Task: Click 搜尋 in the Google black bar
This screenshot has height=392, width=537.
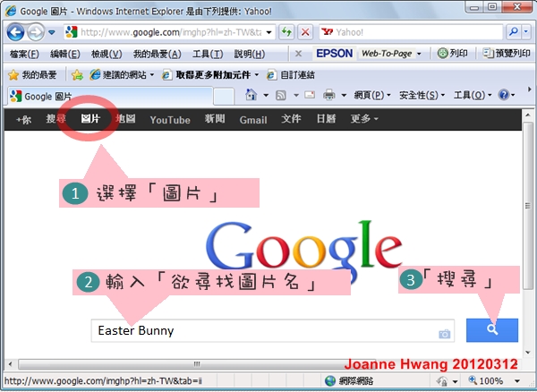Action: (x=55, y=119)
